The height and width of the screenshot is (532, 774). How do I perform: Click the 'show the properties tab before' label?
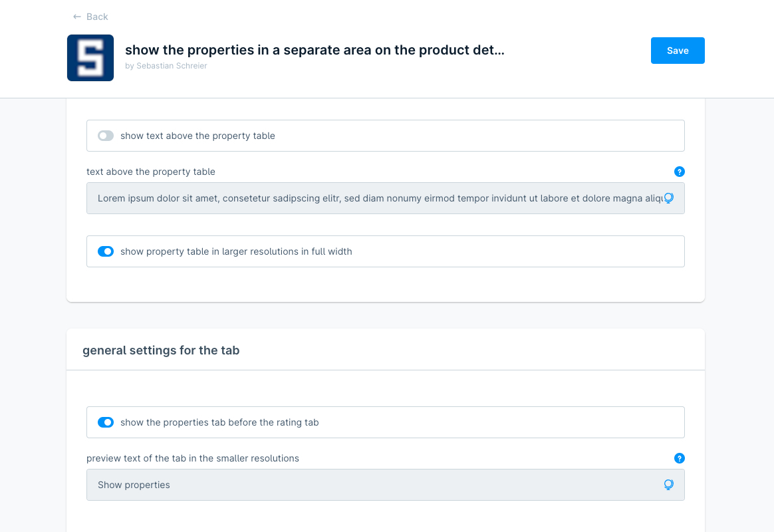219,422
